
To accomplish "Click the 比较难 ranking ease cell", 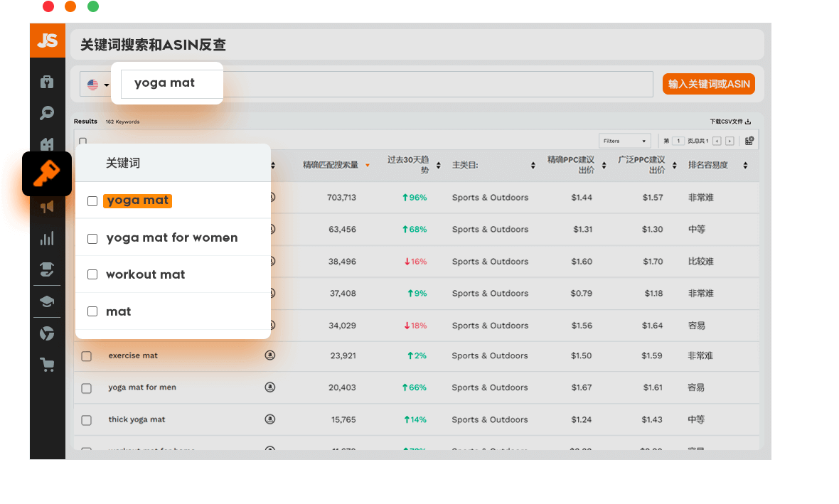I will coord(701,262).
